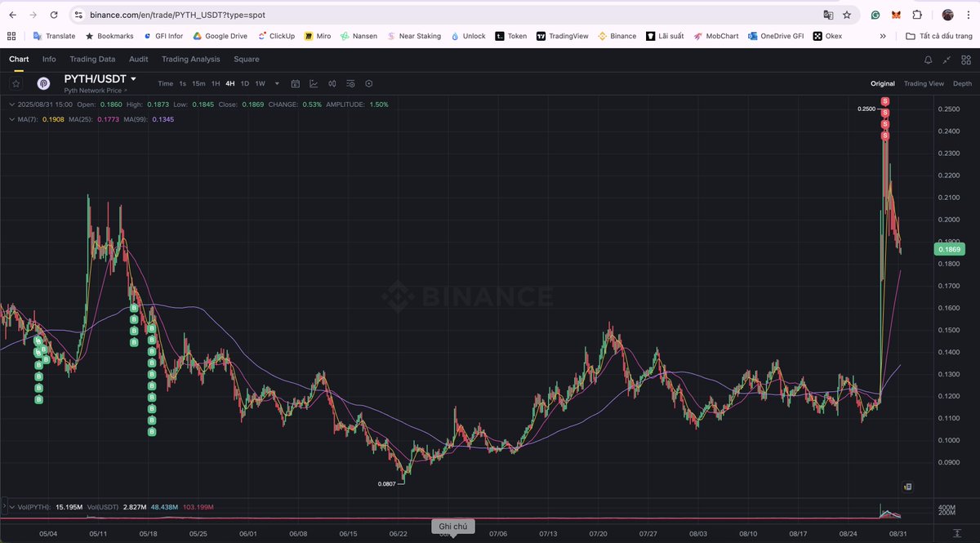Click the 'Ghi chú' tooltip button
Screen dimensions: 980x543
452,527
